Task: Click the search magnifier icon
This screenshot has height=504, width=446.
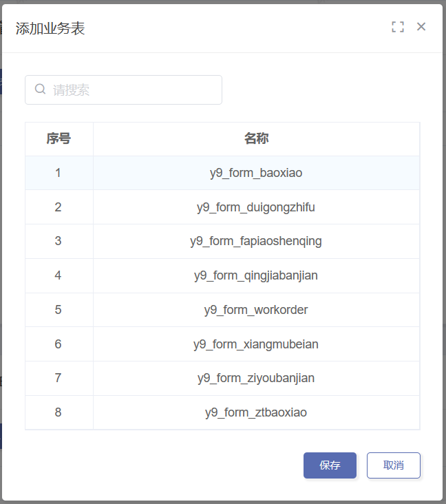Action: [40, 89]
